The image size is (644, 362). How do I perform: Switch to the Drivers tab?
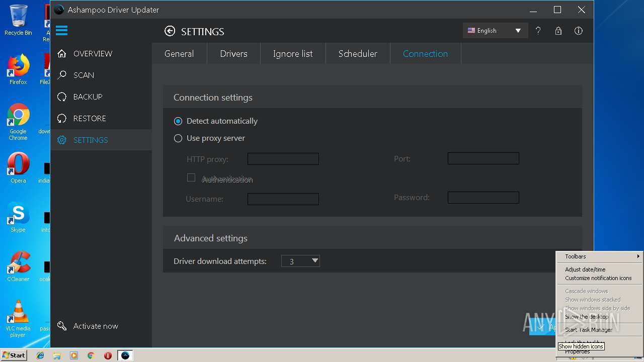tap(233, 53)
